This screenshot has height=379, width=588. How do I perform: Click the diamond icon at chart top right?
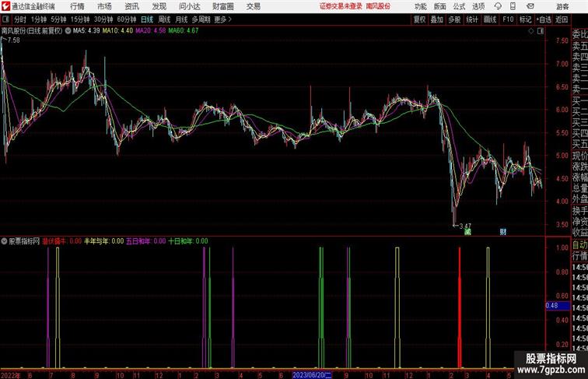click(x=531, y=31)
